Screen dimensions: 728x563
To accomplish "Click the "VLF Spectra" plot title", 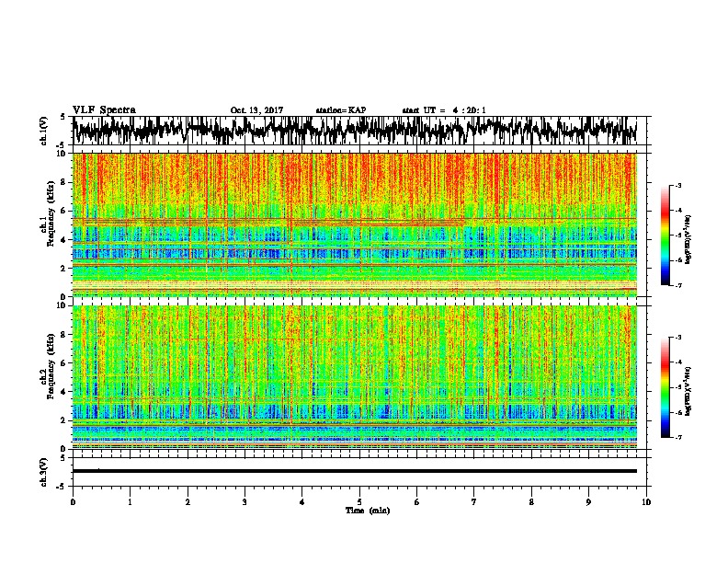I will tap(104, 110).
